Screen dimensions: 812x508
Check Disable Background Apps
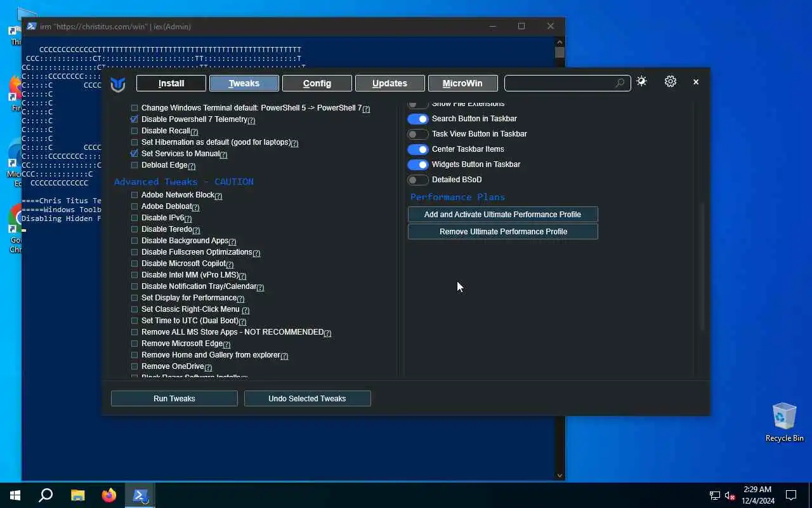[x=134, y=241]
